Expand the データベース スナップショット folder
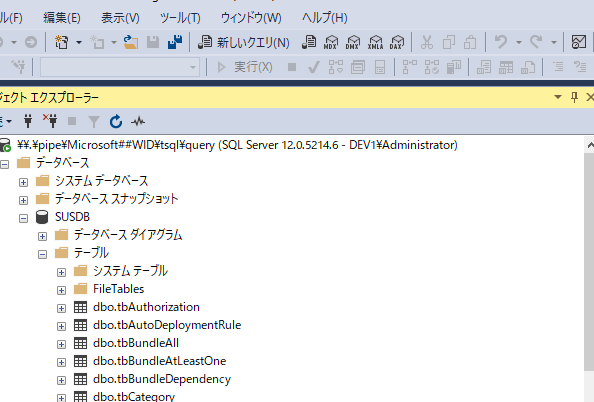This screenshot has width=594, height=402. (x=23, y=200)
